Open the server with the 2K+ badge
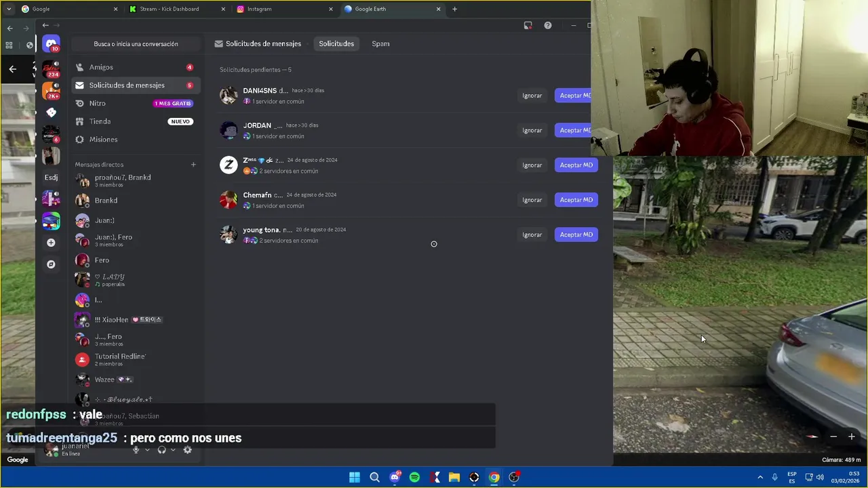This screenshot has height=488, width=868. (51, 90)
